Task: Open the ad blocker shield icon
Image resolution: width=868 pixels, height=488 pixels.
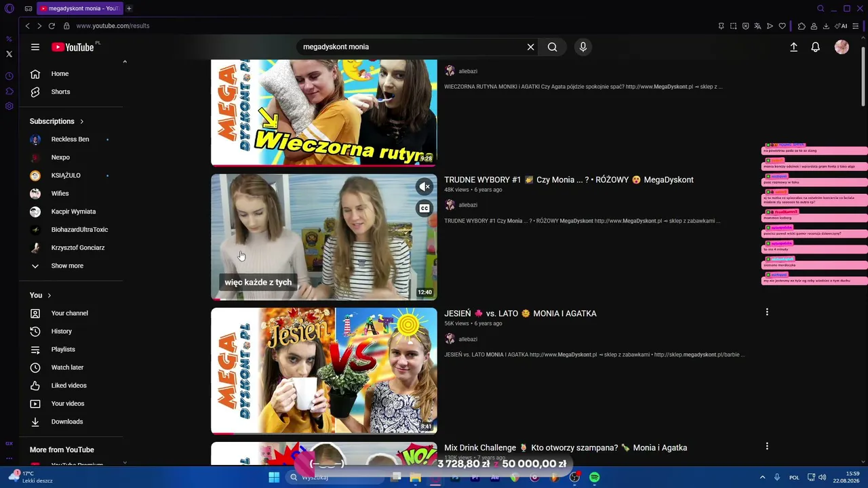Action: click(745, 26)
